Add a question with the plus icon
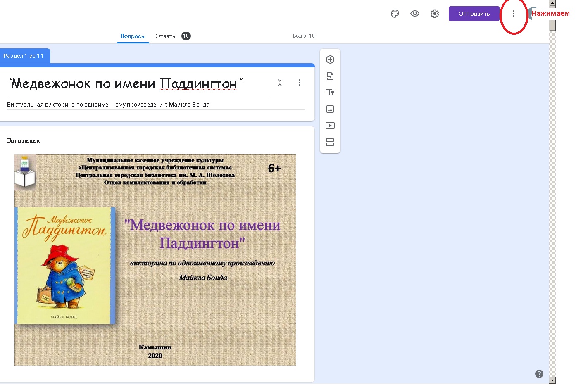Image resolution: width=588 pixels, height=385 pixels. (330, 59)
